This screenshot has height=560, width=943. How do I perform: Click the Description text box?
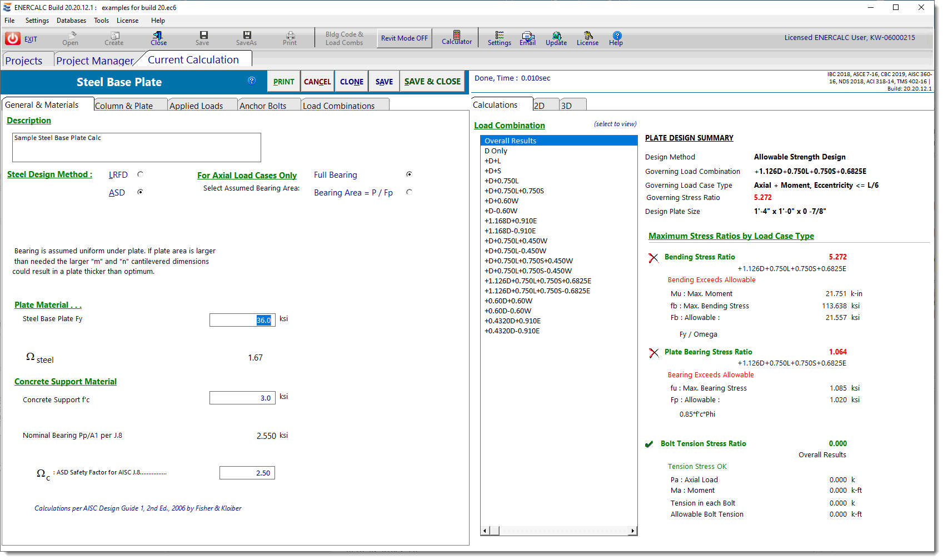pyautogui.click(x=137, y=147)
